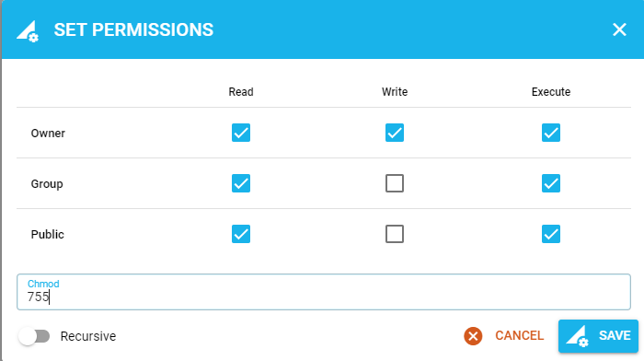
Task: Toggle the Recursive switch on
Action: (x=34, y=336)
